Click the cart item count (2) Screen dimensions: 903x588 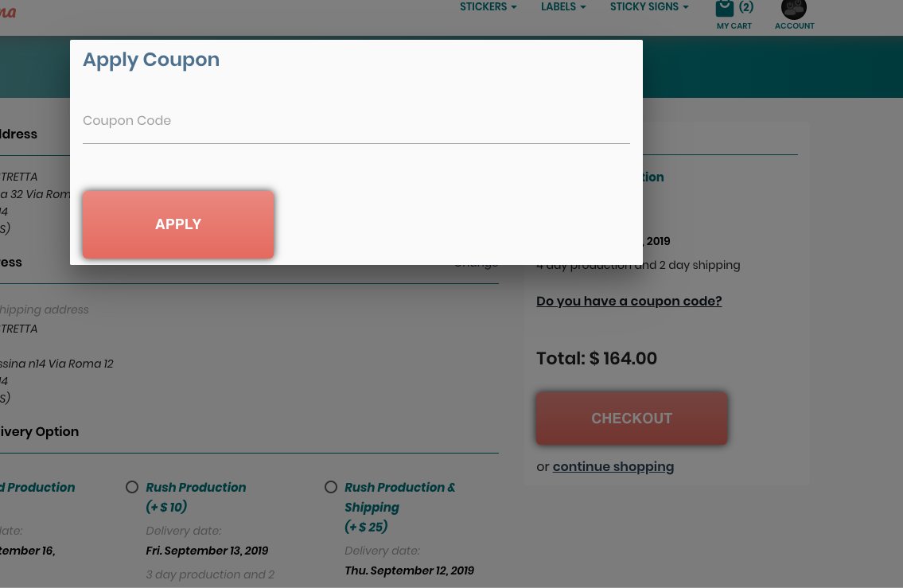[x=746, y=7]
